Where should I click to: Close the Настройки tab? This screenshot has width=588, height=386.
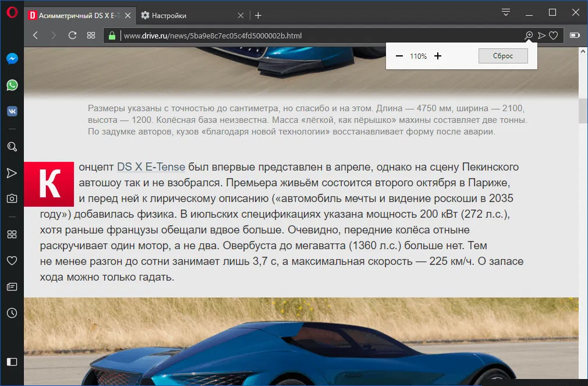click(x=241, y=15)
